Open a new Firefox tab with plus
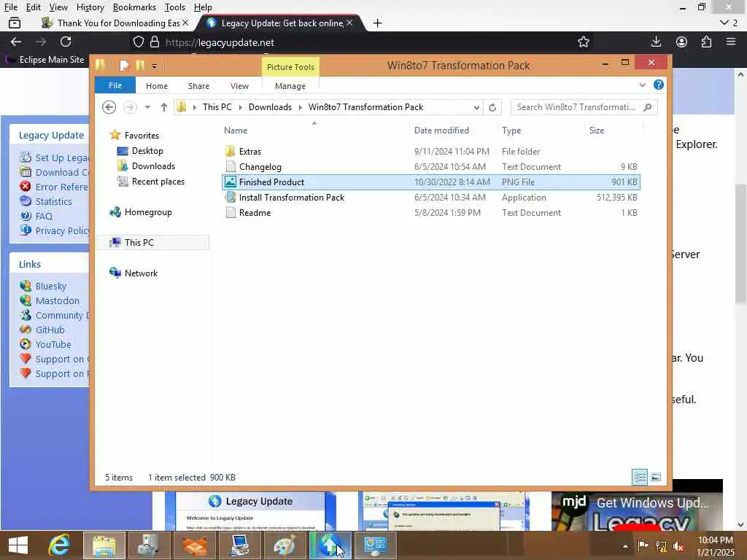Viewport: 747px width, 560px height. (x=377, y=23)
